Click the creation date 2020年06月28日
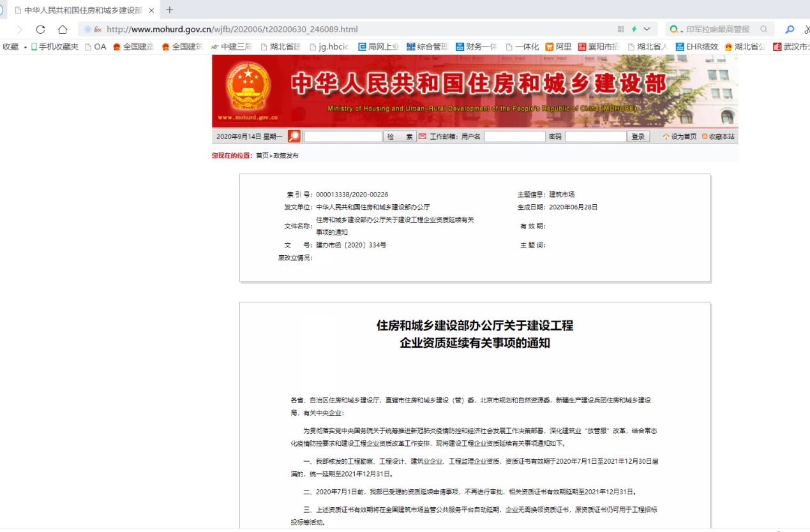 click(573, 207)
